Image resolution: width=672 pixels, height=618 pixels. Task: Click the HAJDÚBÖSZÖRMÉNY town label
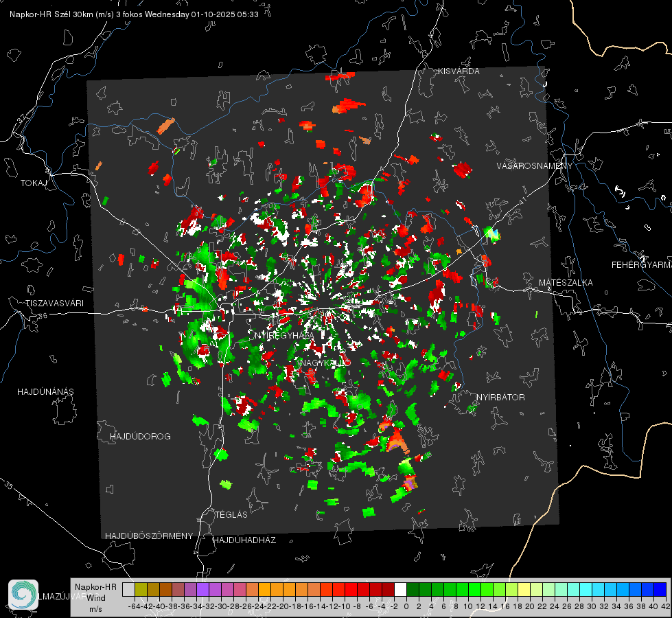coord(149,536)
